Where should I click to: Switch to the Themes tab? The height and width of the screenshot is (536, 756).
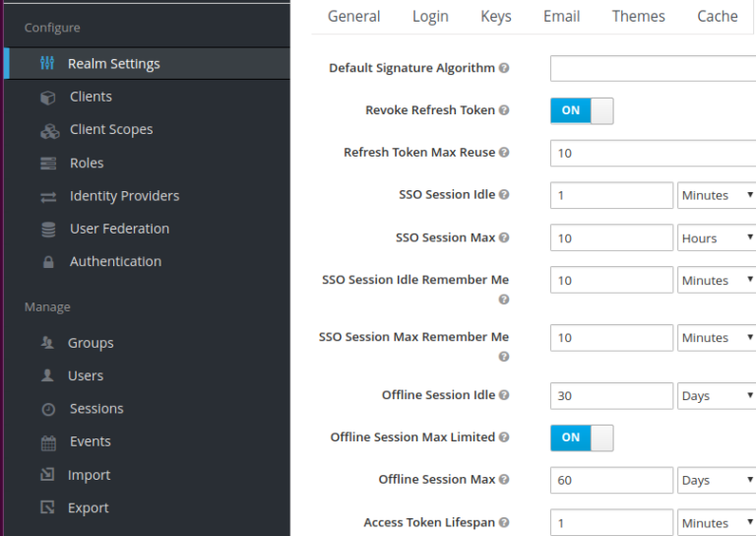tap(638, 17)
